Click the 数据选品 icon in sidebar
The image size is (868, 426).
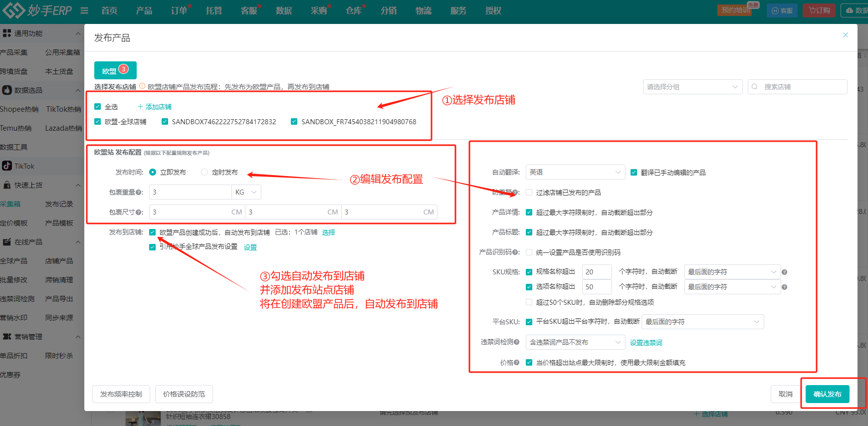click(x=7, y=90)
